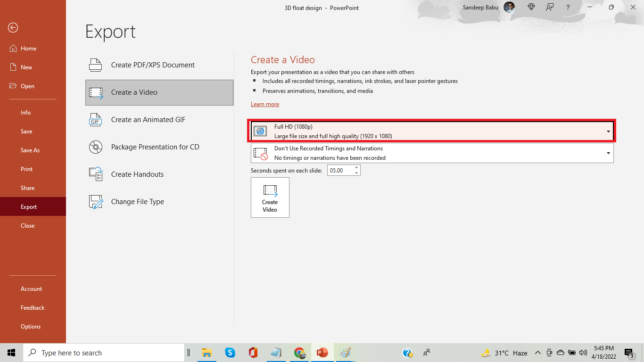Click the Change File Type icon
This screenshot has height=362, width=644.
96,202
